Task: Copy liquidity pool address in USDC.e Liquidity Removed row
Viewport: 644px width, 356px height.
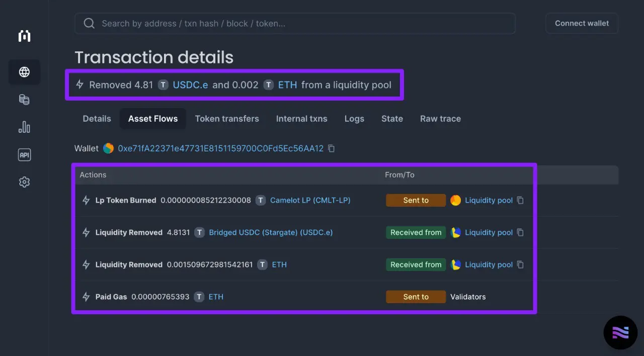Action: pos(520,232)
